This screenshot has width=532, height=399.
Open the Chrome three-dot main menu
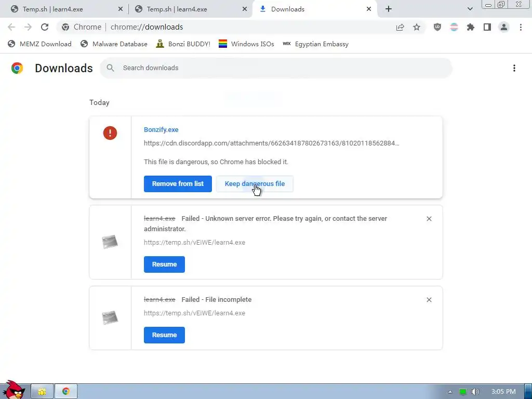click(x=521, y=27)
